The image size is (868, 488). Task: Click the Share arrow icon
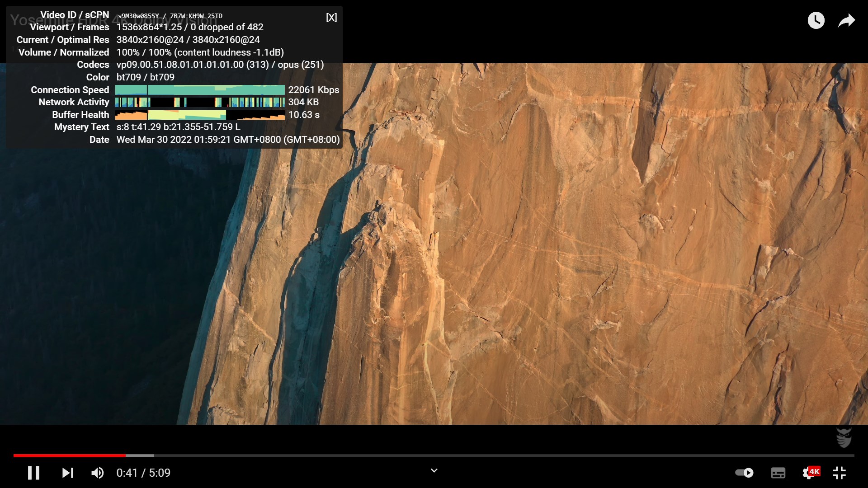846,20
